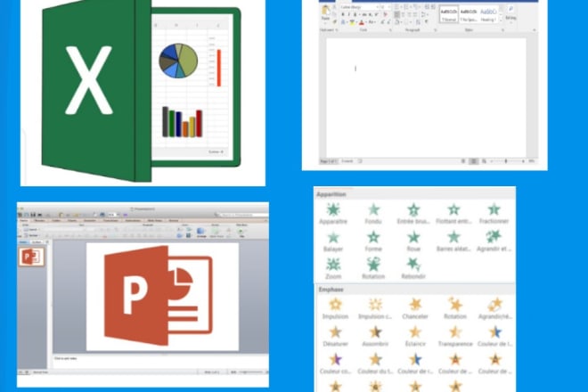Open the Styles pane launcher in Word
Screen dimensions: 588x392
point(502,30)
